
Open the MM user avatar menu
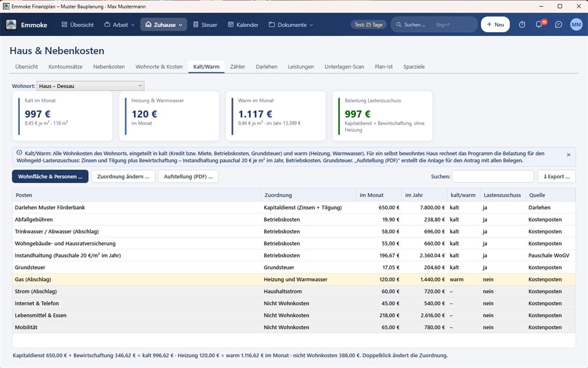click(x=576, y=25)
